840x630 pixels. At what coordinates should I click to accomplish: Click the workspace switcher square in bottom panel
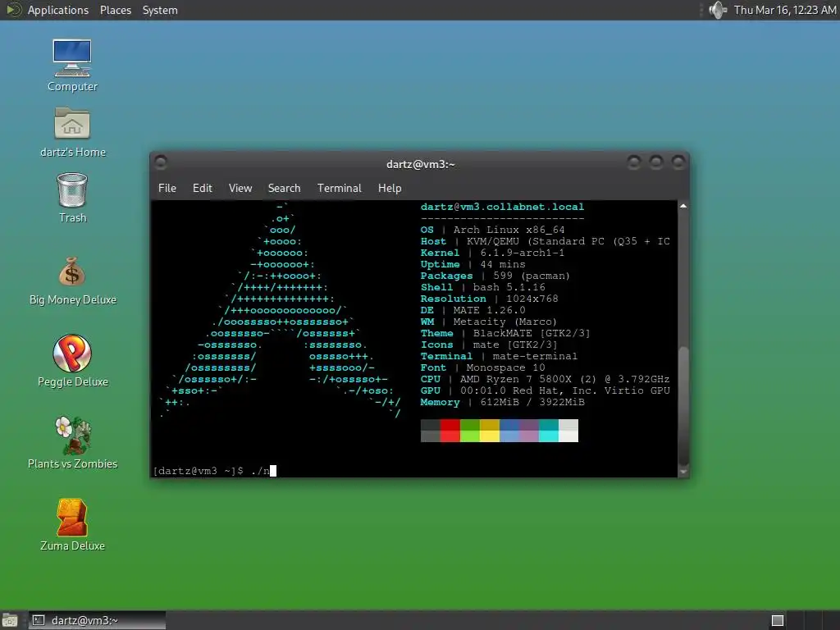[x=778, y=620]
